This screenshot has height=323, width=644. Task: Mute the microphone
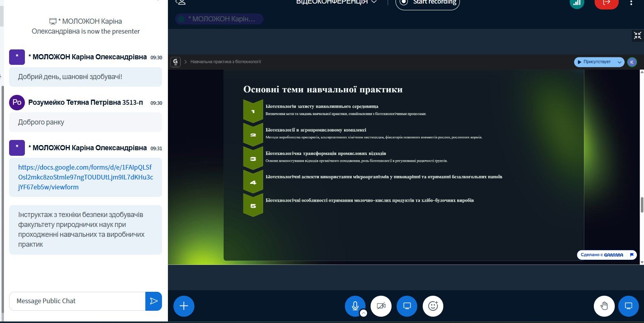tap(355, 306)
